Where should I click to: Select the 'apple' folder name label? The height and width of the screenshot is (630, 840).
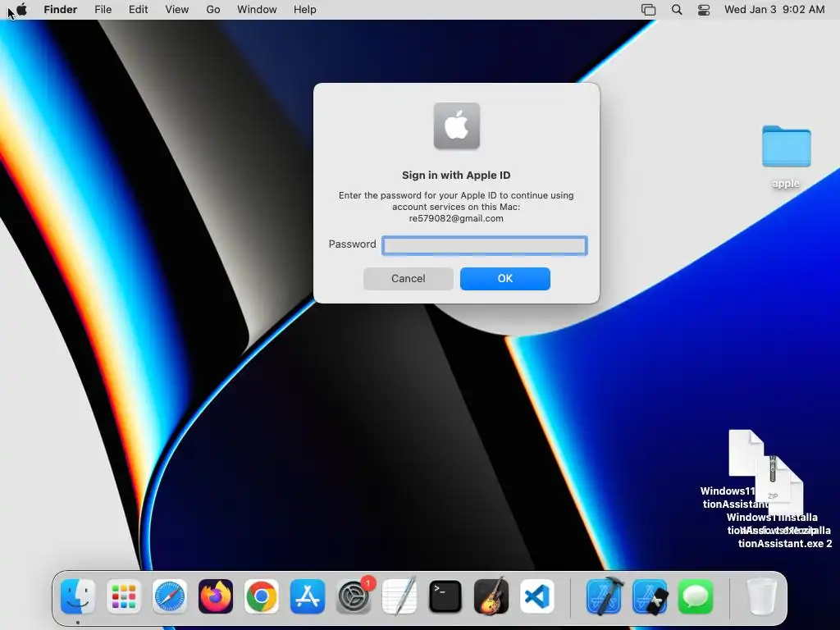[786, 184]
